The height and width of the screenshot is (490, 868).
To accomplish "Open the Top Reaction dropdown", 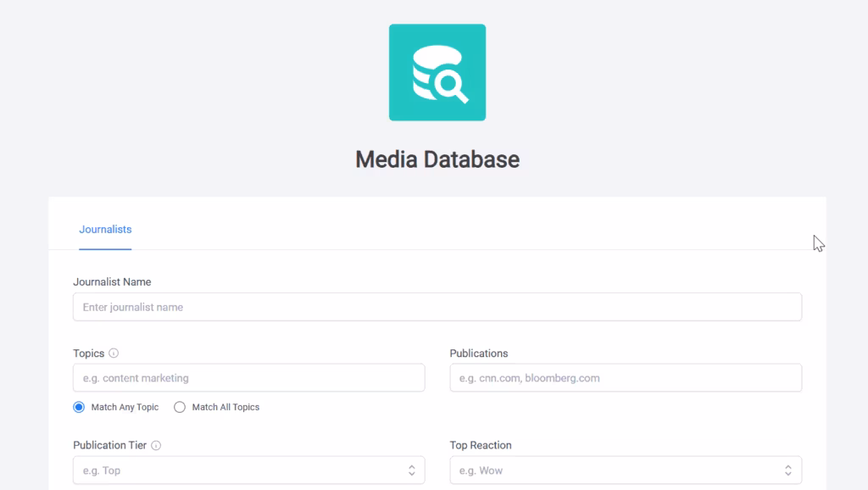I will [x=625, y=469].
